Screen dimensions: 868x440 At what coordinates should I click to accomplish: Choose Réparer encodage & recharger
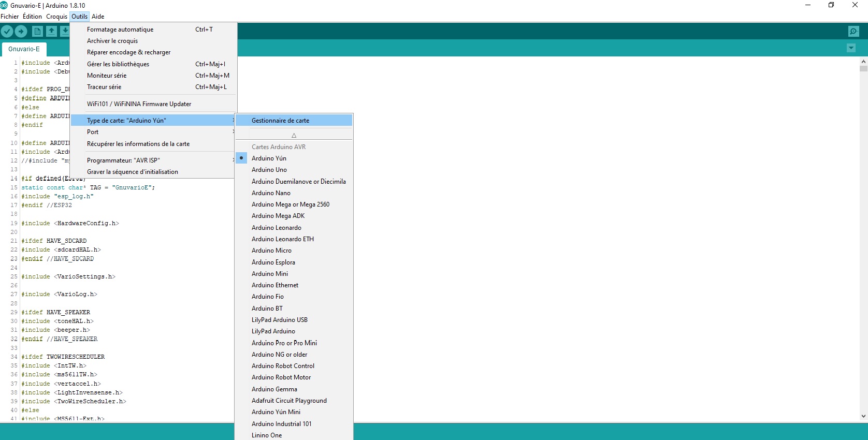click(x=154, y=52)
